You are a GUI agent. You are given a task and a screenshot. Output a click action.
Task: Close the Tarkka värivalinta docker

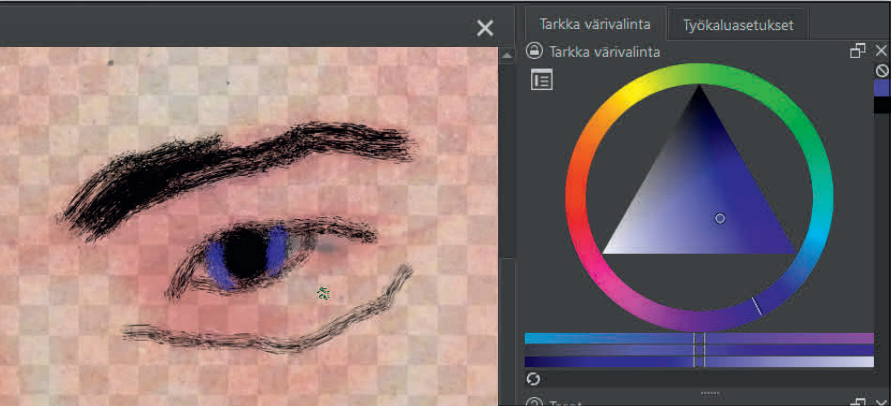click(881, 51)
